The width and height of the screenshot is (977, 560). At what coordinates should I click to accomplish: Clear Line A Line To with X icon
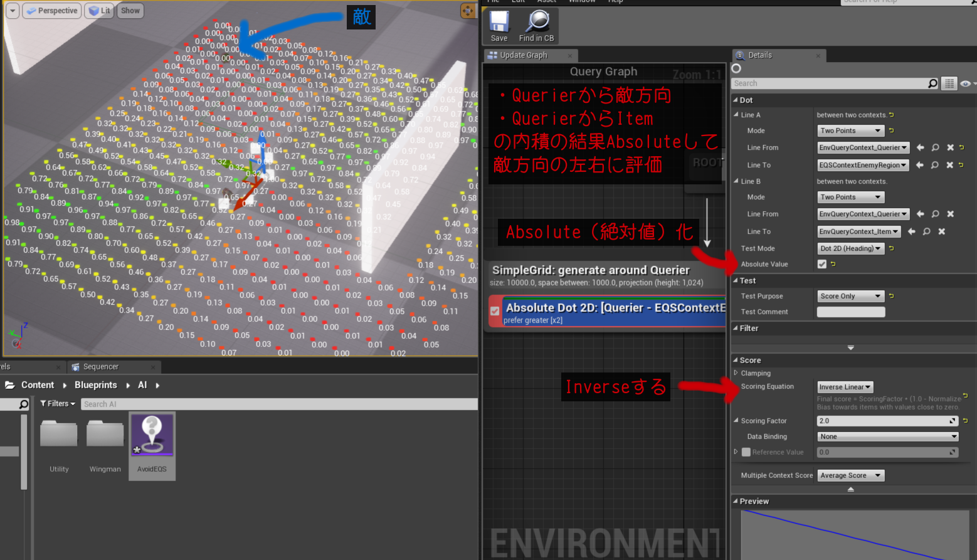point(949,165)
